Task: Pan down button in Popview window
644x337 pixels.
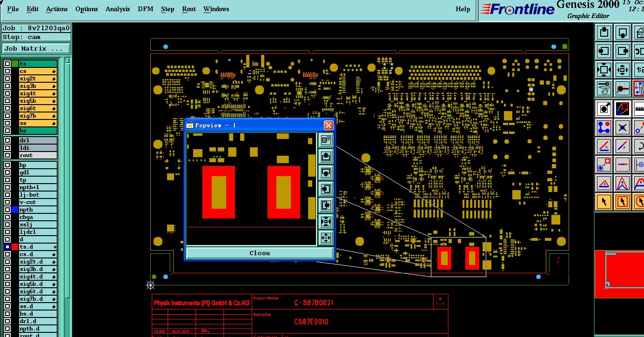Action: (326, 172)
